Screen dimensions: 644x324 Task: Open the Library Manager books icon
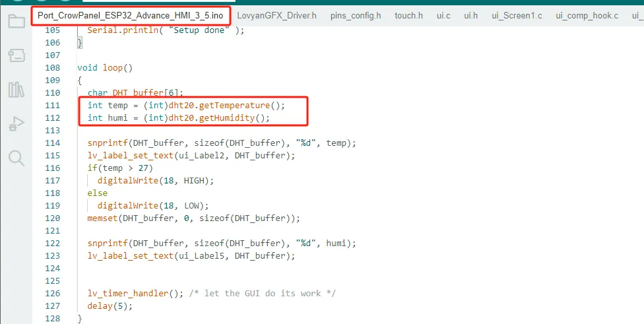pyautogui.click(x=16, y=90)
